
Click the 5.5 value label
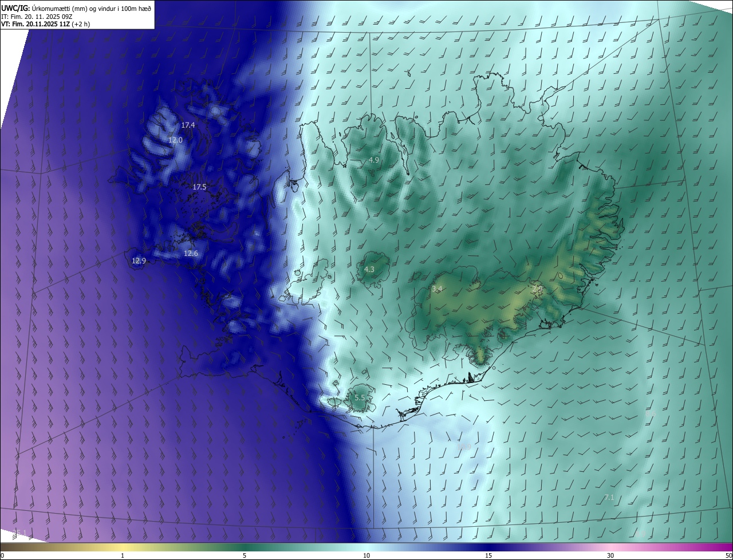click(360, 397)
